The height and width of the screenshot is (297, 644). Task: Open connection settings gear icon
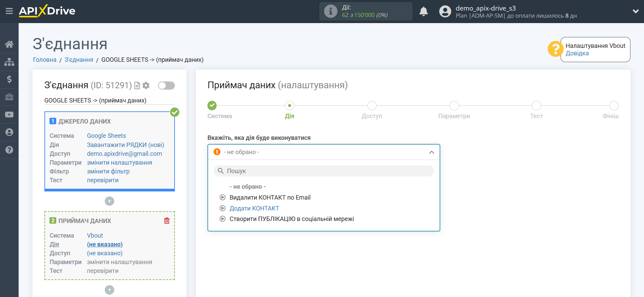pyautogui.click(x=146, y=86)
